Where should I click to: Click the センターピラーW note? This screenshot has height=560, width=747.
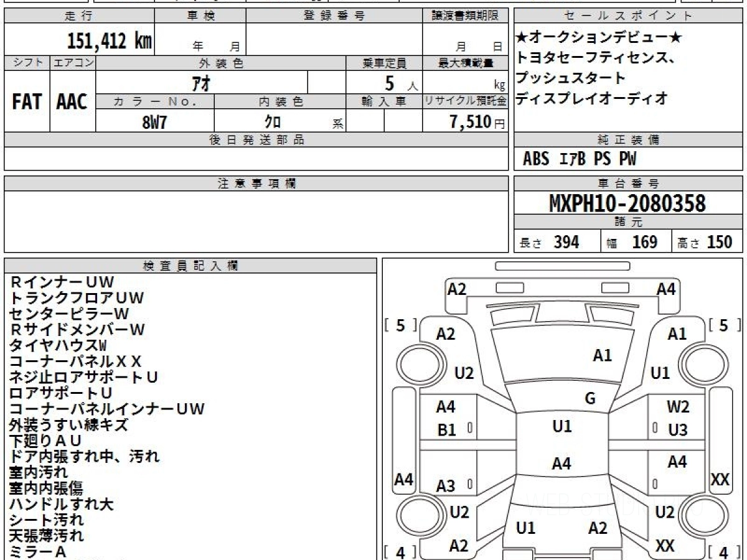(x=69, y=314)
